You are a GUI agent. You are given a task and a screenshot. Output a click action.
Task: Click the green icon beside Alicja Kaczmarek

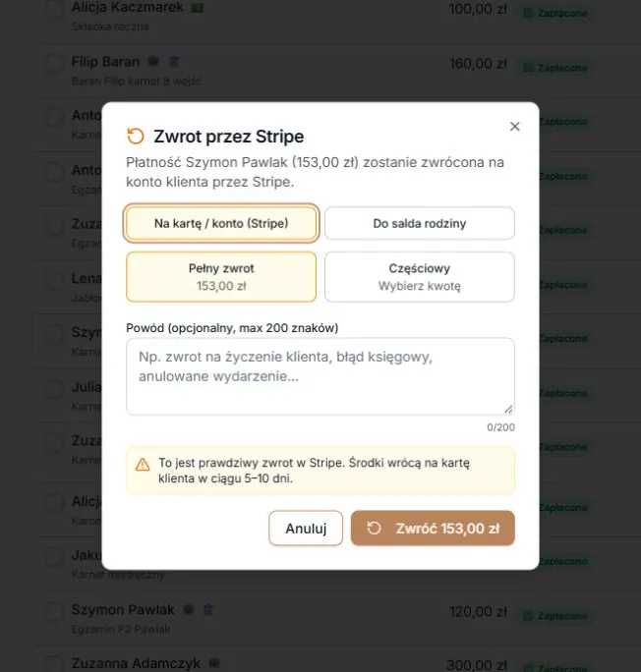198,8
